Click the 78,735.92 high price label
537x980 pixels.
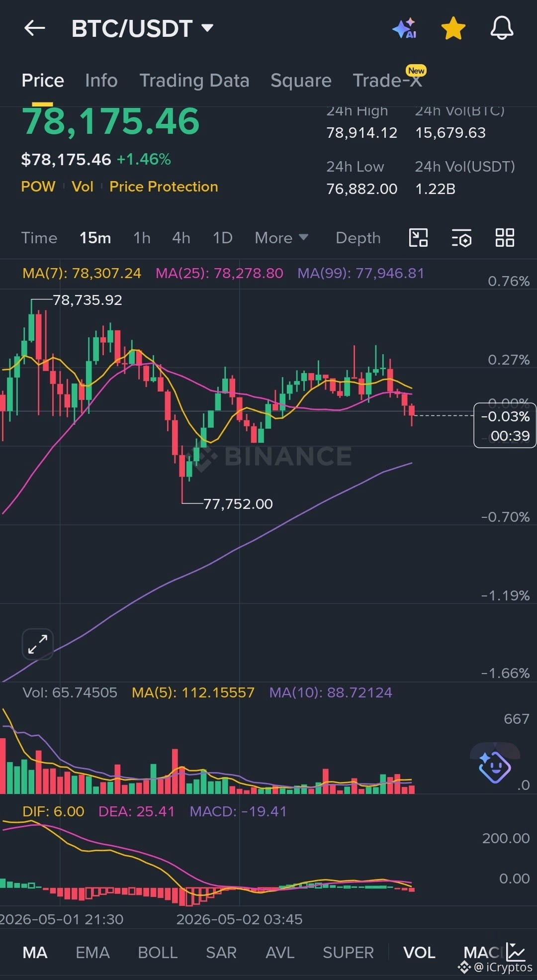tap(88, 300)
